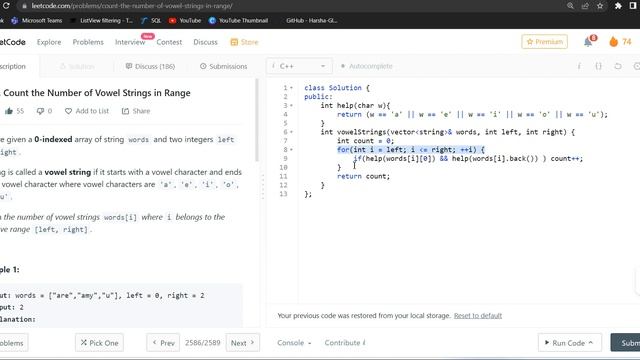Click the Reset to default link
640x360 pixels.
pyautogui.click(x=478, y=316)
